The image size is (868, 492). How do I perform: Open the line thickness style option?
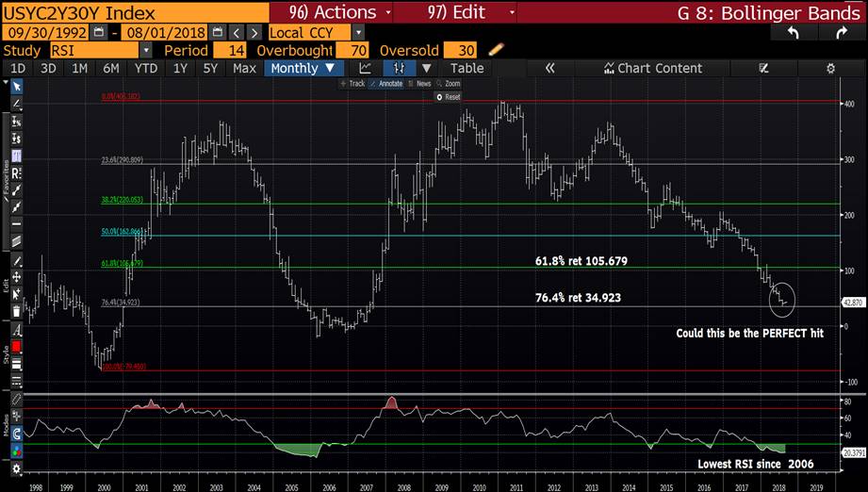coord(17,364)
